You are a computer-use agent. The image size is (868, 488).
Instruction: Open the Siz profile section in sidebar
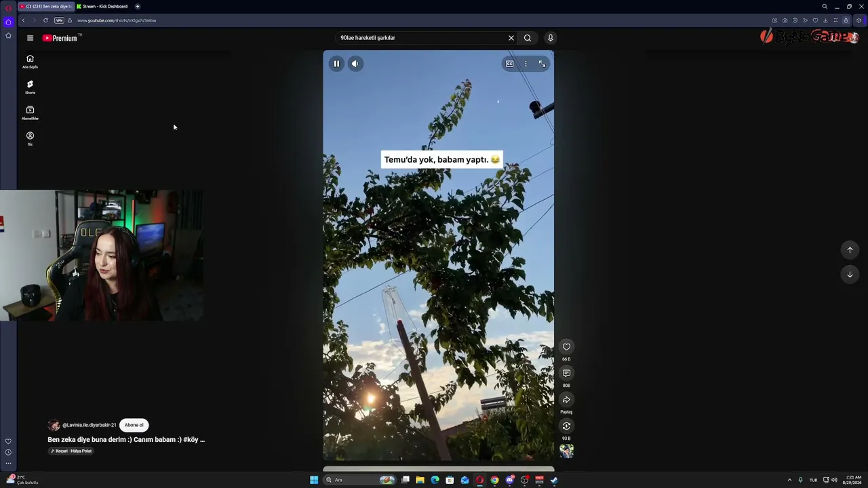pos(30,138)
